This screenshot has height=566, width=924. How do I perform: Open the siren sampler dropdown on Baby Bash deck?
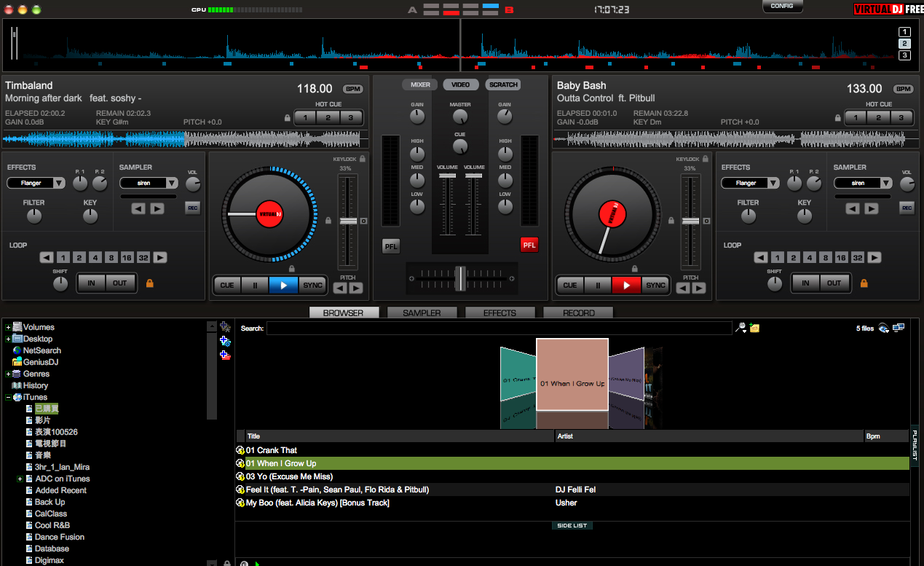click(x=863, y=183)
